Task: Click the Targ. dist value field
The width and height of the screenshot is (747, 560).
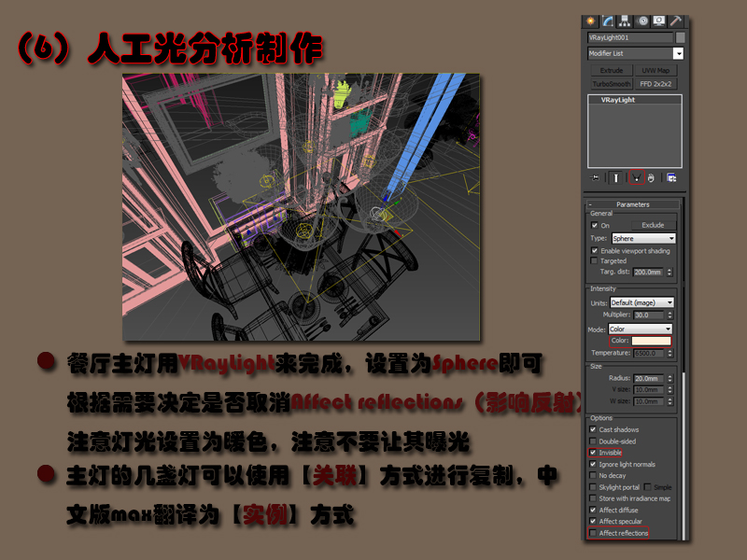Action: (648, 272)
